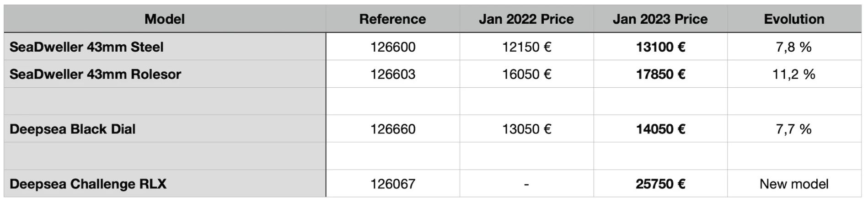Select the Reference column header
Viewport: 868px width, 203px height.
[392, 19]
